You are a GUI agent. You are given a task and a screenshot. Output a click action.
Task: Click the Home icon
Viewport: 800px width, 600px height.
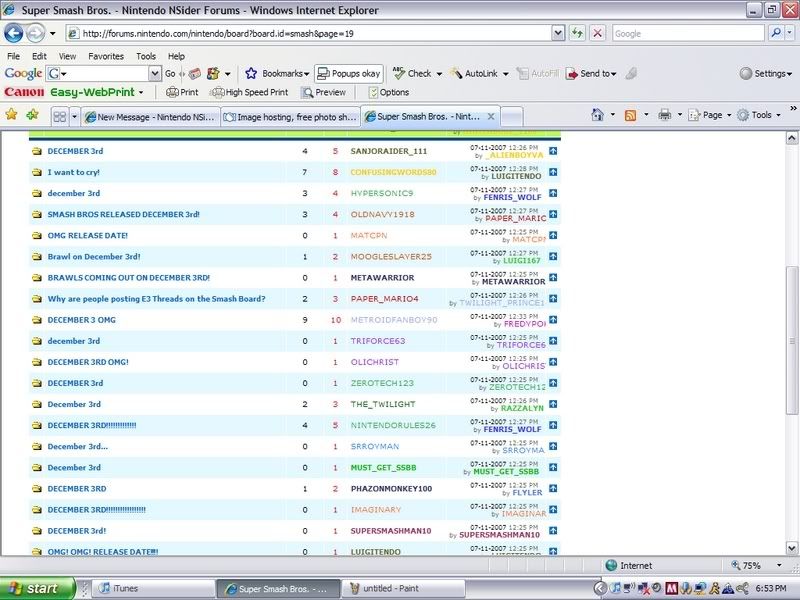pyautogui.click(x=597, y=115)
